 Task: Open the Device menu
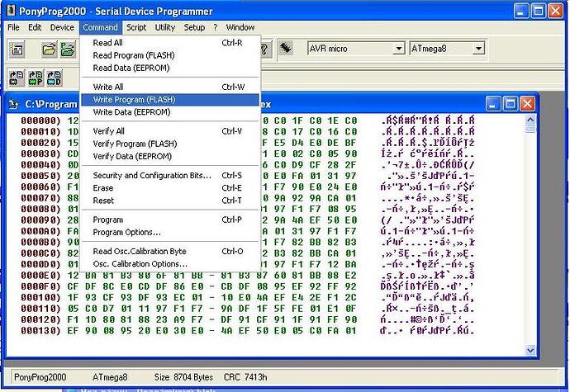(62, 27)
